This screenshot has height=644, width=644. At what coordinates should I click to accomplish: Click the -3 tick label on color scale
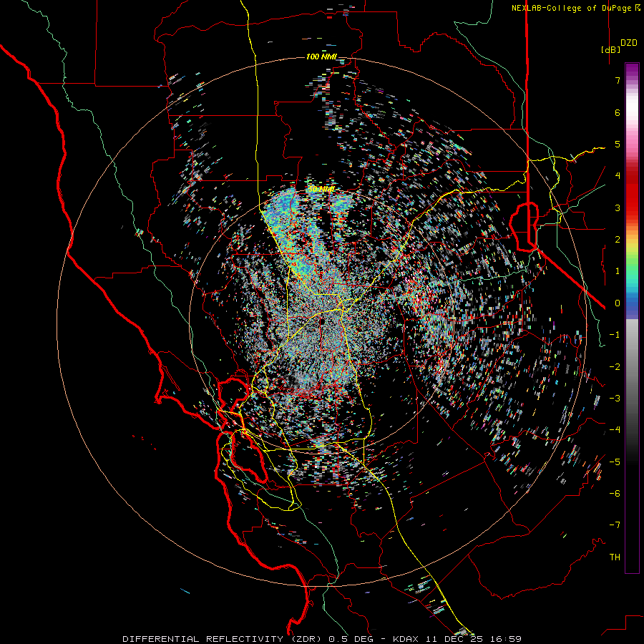[615, 399]
